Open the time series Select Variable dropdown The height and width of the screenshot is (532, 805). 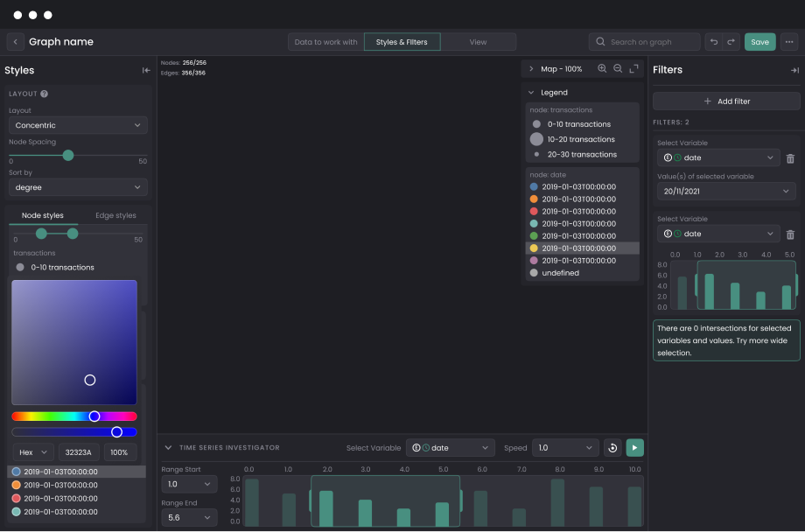tap(451, 448)
